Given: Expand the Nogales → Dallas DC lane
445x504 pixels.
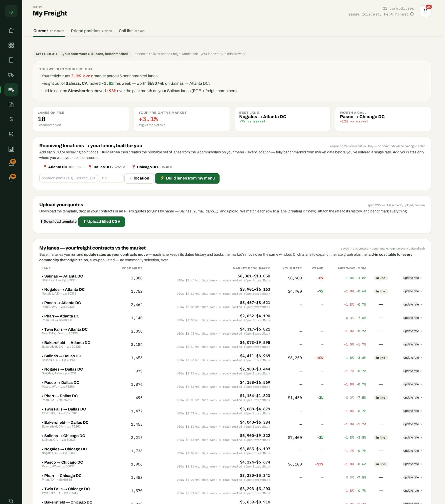Looking at the screenshot, I should (x=62, y=369).
